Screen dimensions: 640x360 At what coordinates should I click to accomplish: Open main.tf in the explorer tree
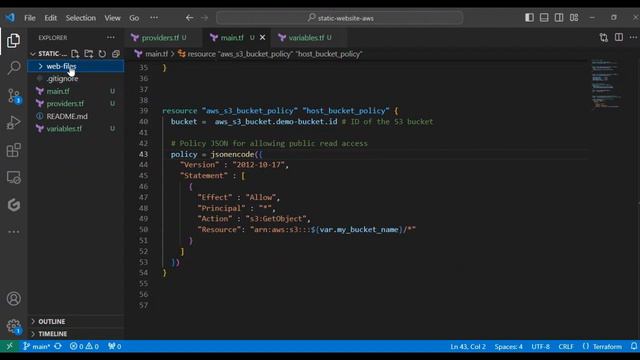76,91
